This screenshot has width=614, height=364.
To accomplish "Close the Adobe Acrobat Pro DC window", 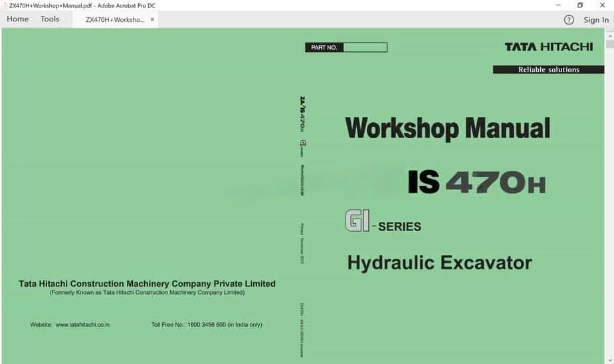I will tap(602, 5).
